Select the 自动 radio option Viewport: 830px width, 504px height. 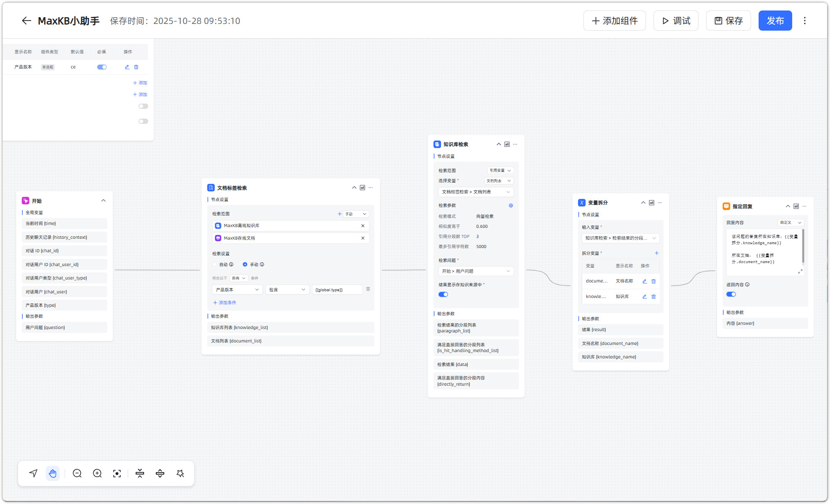(215, 264)
